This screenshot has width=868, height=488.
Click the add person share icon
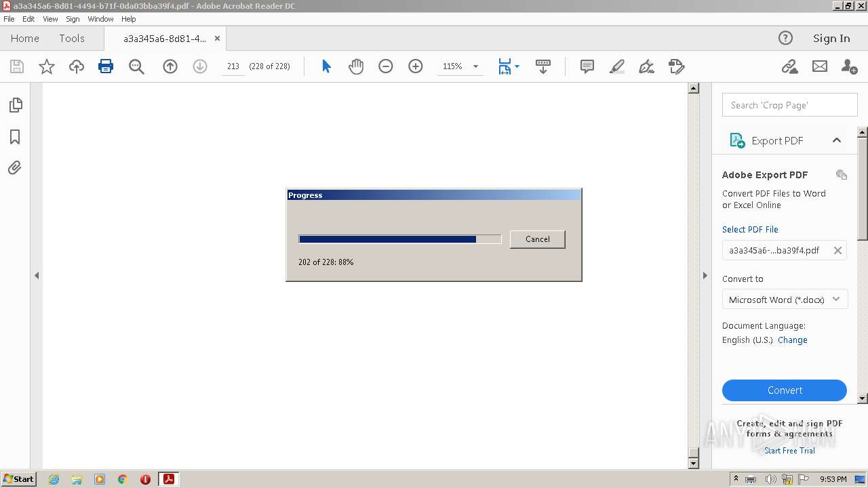(849, 66)
